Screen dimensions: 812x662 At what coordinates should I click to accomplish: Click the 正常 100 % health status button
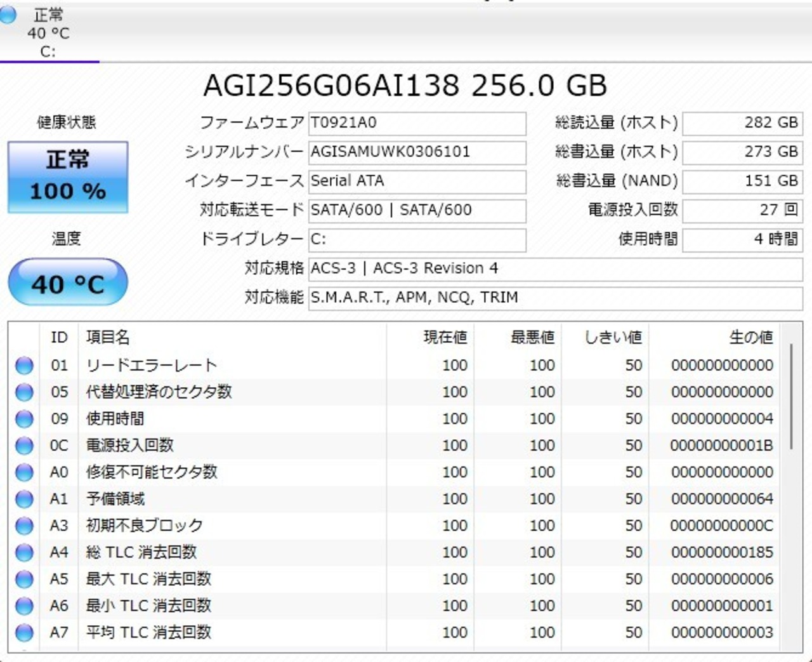point(68,176)
